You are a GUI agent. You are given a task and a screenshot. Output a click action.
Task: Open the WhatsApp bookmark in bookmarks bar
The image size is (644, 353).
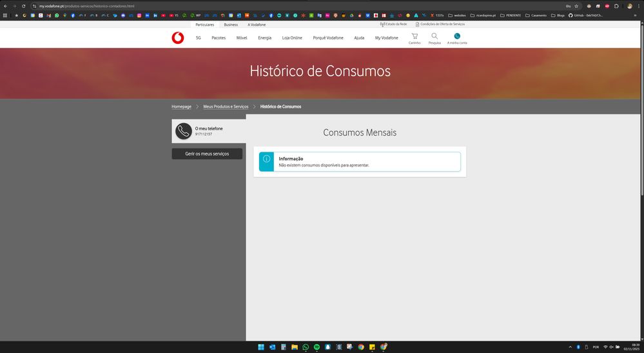(x=57, y=15)
